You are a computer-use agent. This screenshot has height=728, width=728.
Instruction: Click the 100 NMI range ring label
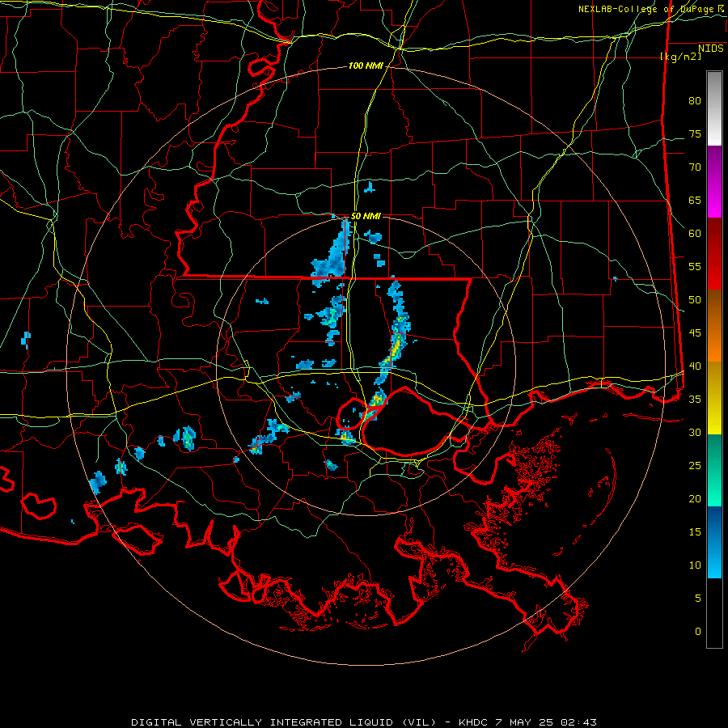click(366, 66)
